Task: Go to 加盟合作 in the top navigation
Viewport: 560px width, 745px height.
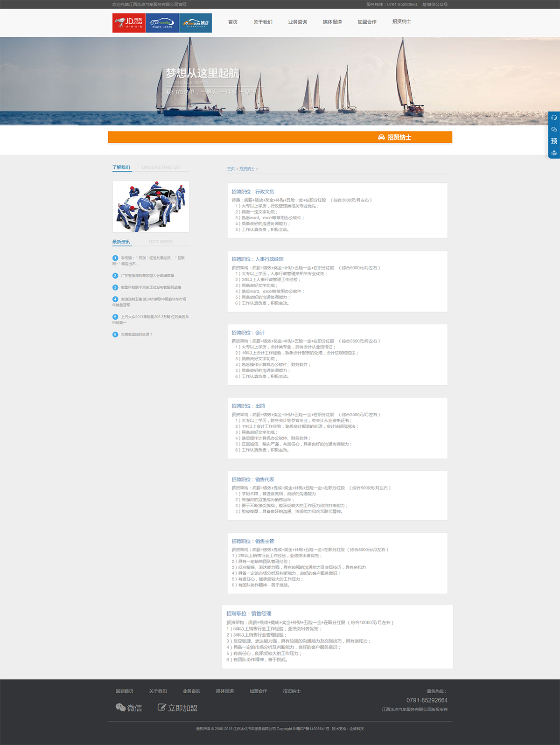Action: point(367,22)
